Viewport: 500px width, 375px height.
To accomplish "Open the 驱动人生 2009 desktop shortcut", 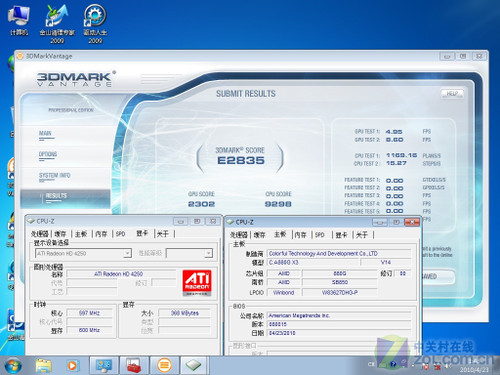I will coord(95,23).
